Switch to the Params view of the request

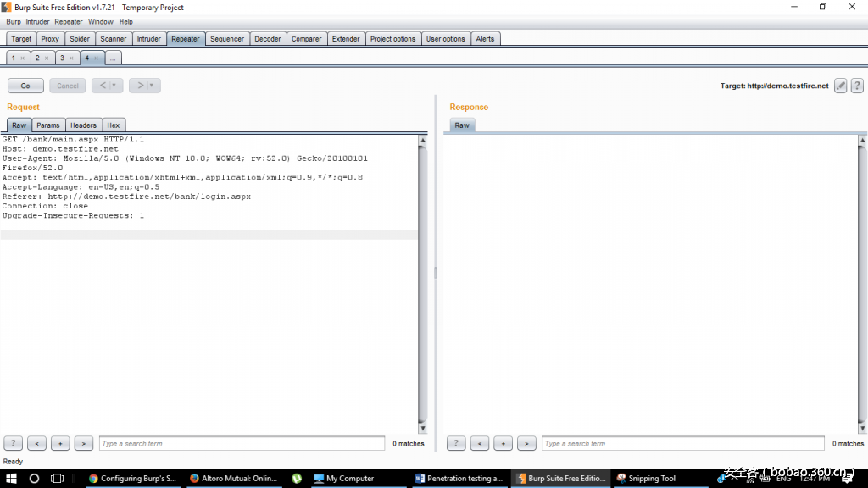48,125
